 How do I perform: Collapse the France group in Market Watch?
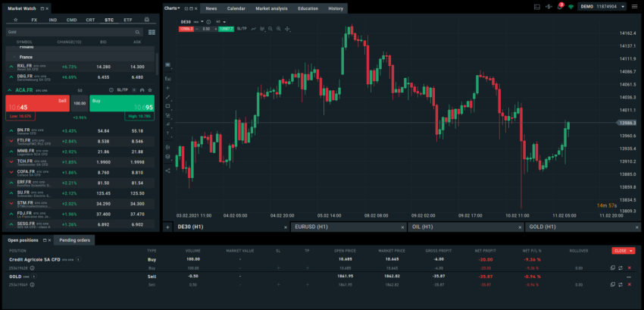click(13, 57)
